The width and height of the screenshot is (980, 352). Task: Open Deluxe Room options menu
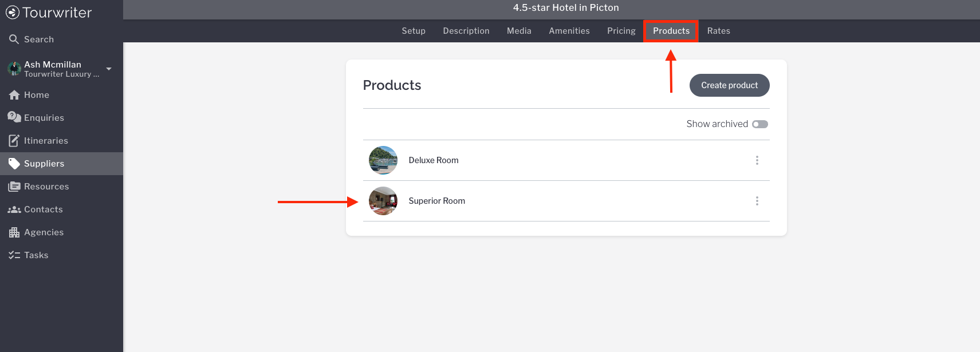click(x=757, y=160)
